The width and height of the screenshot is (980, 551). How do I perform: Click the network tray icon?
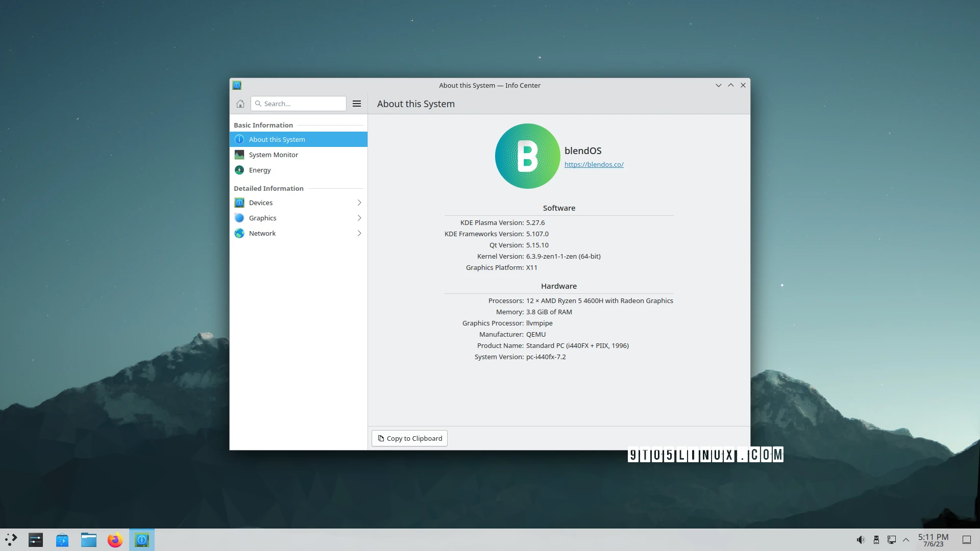point(892,540)
